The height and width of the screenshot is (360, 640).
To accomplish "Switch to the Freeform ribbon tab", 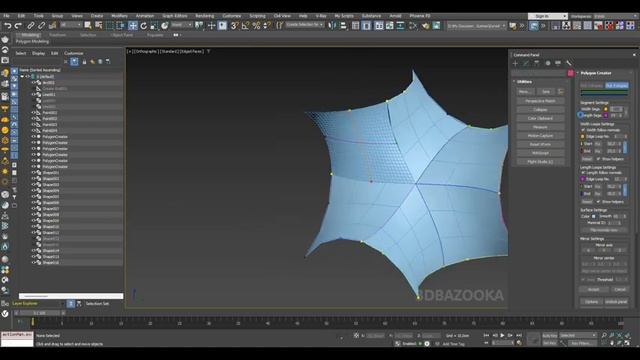I will [58, 35].
